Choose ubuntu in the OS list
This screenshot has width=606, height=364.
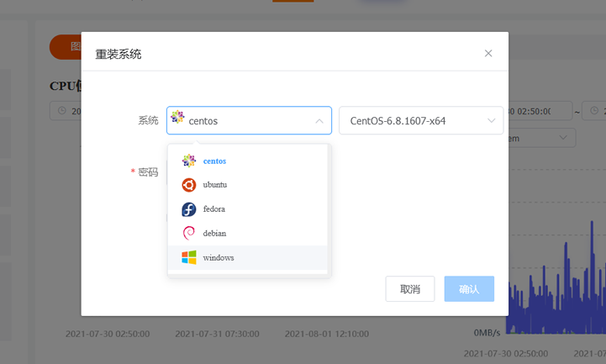click(x=248, y=185)
